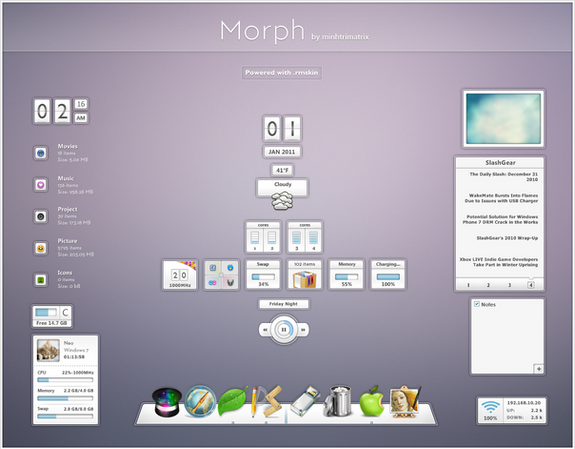The width and height of the screenshot is (575, 449).
Task: Toggle the Notes checkbox
Action: [x=477, y=304]
